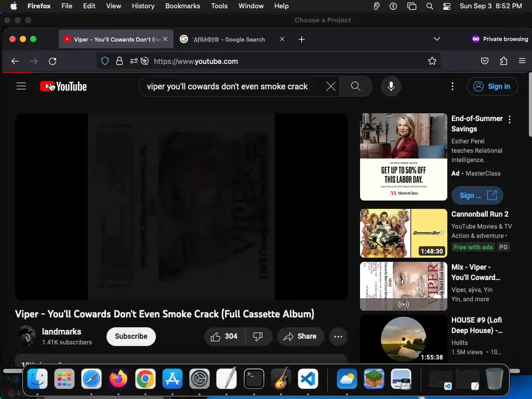This screenshot has height=399, width=532.
Task: Open more actions ellipsis under the video
Action: [338, 337]
